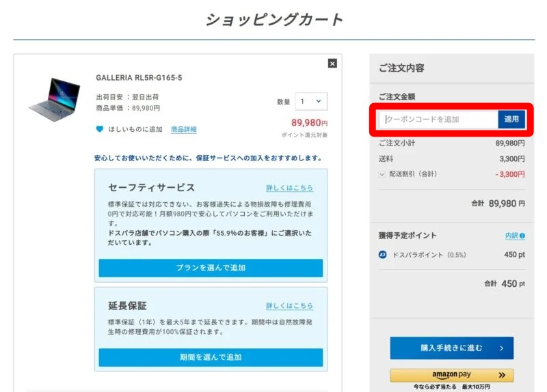Image resolution: width=547 pixels, height=392 pixels.
Task: Proceed with 購入手続きに進む button
Action: point(452,348)
